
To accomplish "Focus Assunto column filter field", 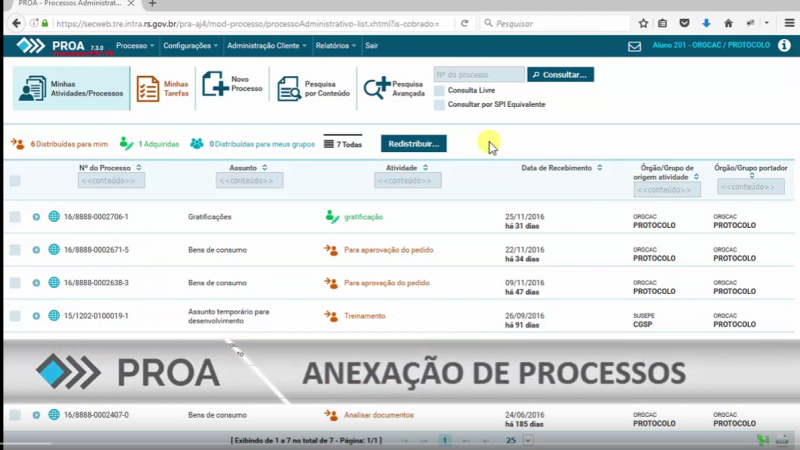I will tap(249, 181).
